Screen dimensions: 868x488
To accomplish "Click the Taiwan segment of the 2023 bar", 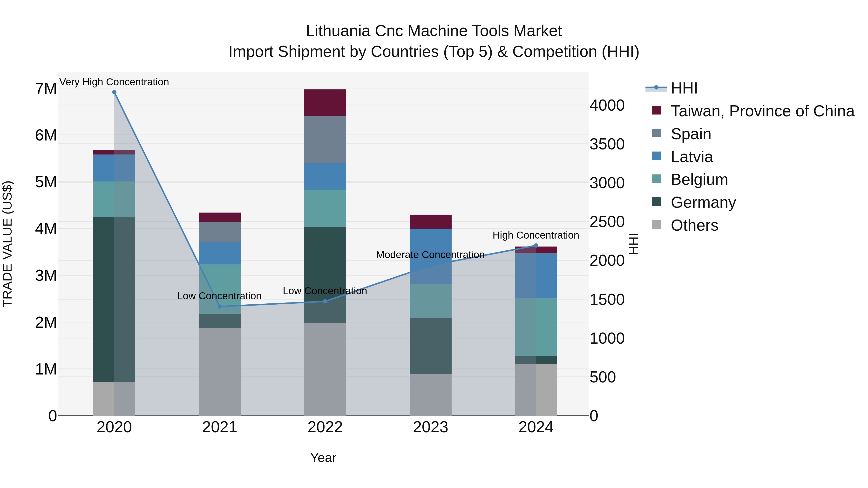I will click(x=431, y=222).
